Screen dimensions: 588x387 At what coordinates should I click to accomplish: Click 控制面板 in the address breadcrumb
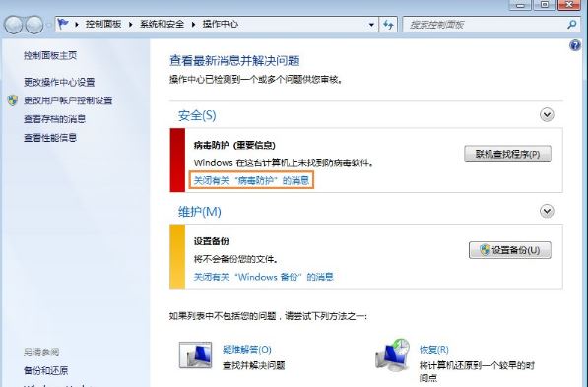[103, 24]
